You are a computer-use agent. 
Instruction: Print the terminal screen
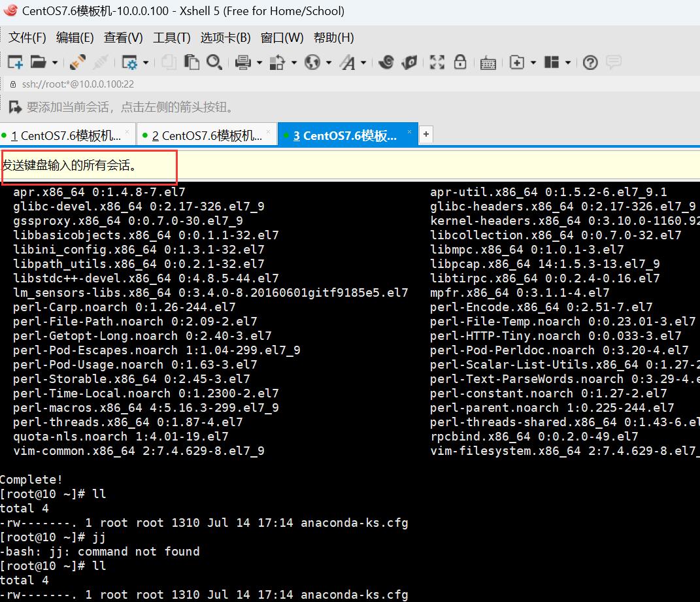click(242, 62)
